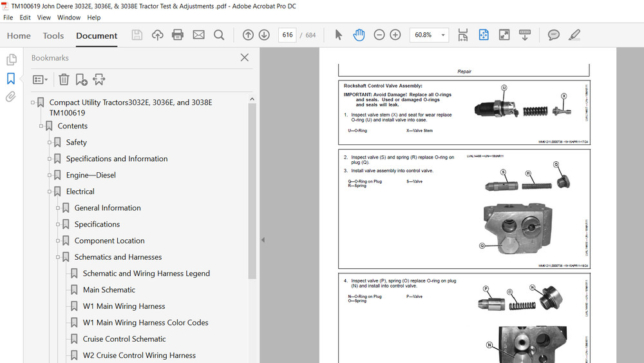The width and height of the screenshot is (644, 363).
Task: Click the fit-width scrolling icon
Action: pos(463,35)
